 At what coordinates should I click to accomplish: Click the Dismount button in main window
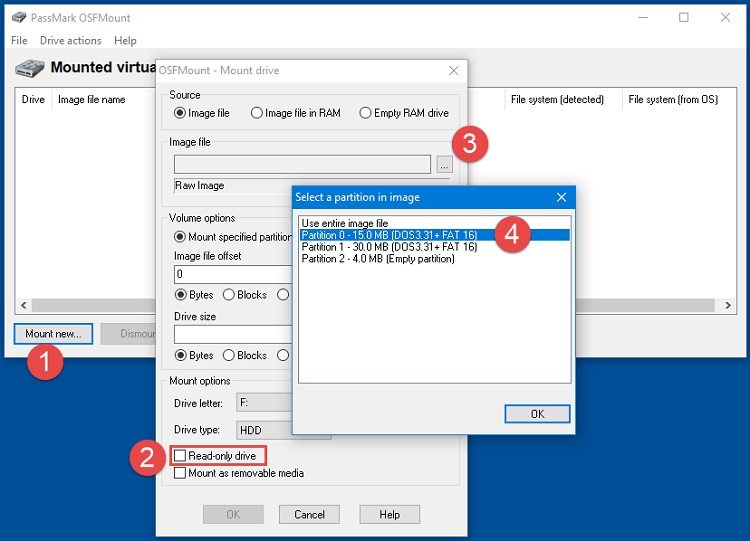coord(129,334)
